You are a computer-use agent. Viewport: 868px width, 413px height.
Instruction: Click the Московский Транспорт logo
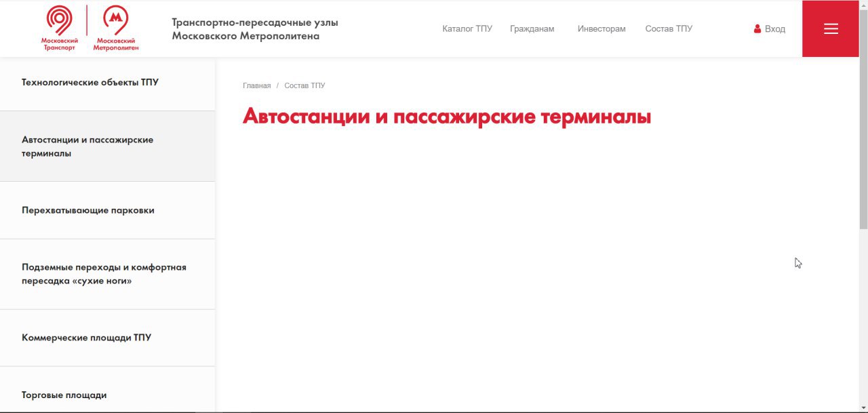(x=60, y=28)
